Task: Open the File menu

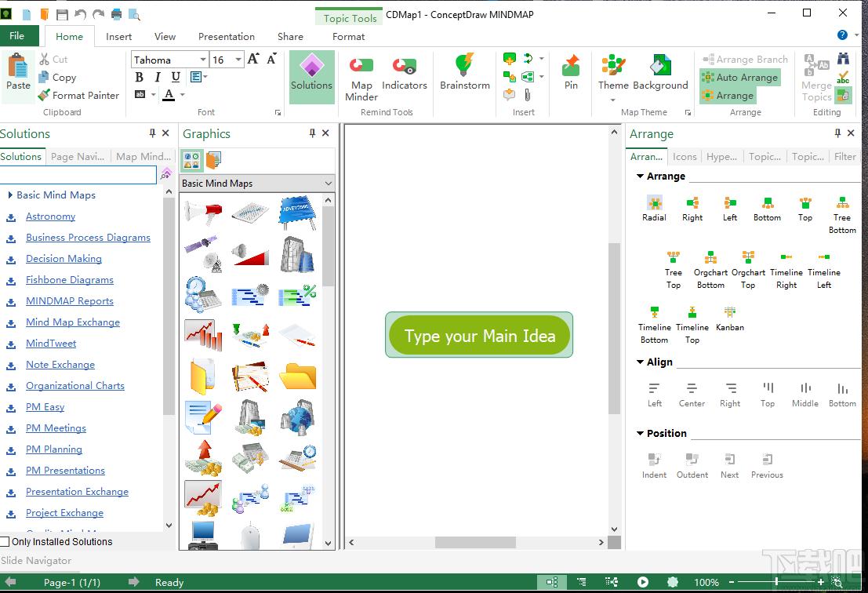Action: (17, 36)
